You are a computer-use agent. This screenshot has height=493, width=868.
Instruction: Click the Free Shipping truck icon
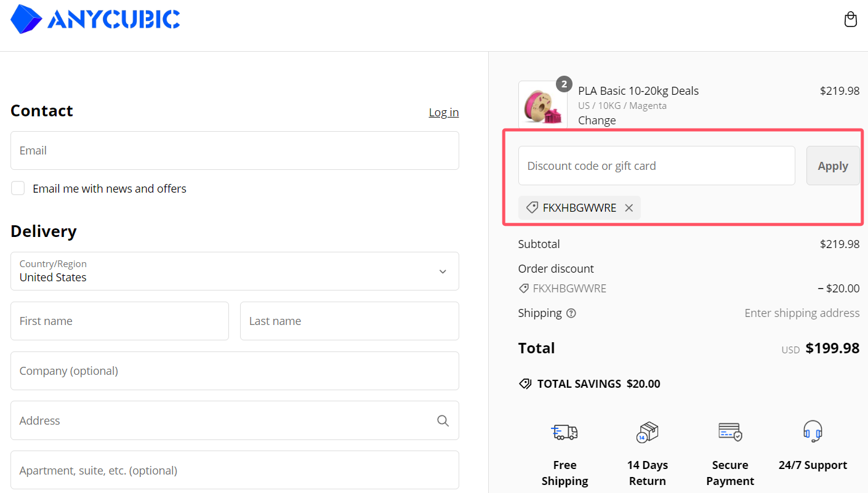565,432
